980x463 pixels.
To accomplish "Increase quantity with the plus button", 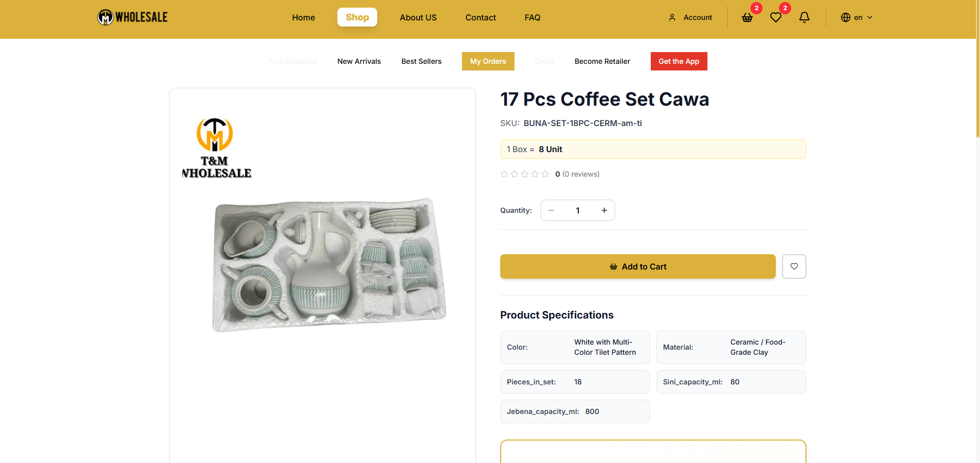I will coord(604,210).
